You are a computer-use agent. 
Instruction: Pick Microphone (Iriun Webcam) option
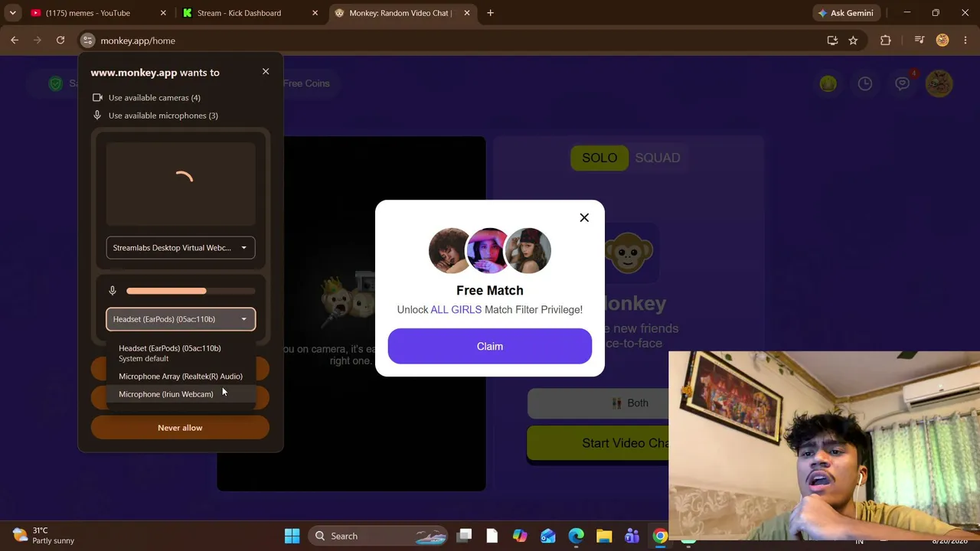(181, 394)
